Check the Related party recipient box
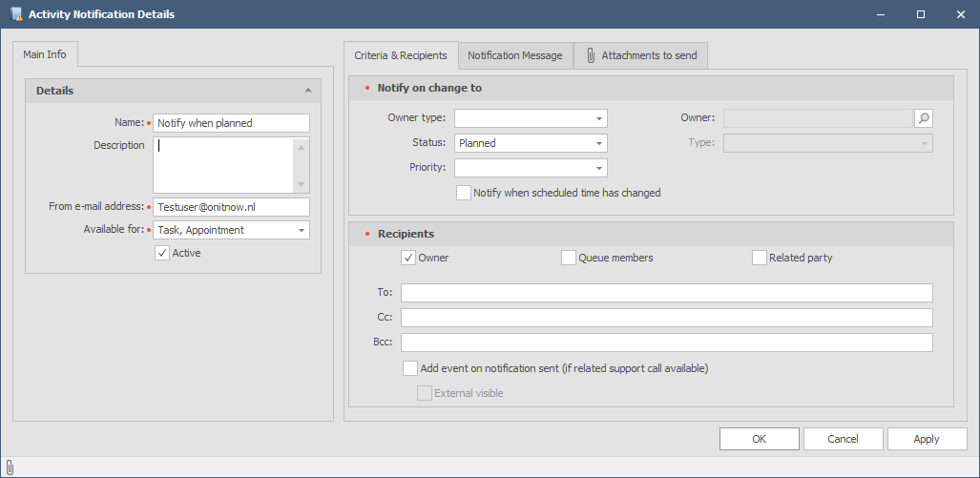The width and height of the screenshot is (980, 478). pos(760,258)
